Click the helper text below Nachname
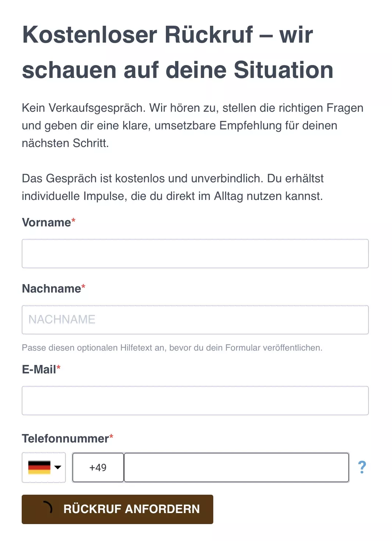 pos(172,348)
